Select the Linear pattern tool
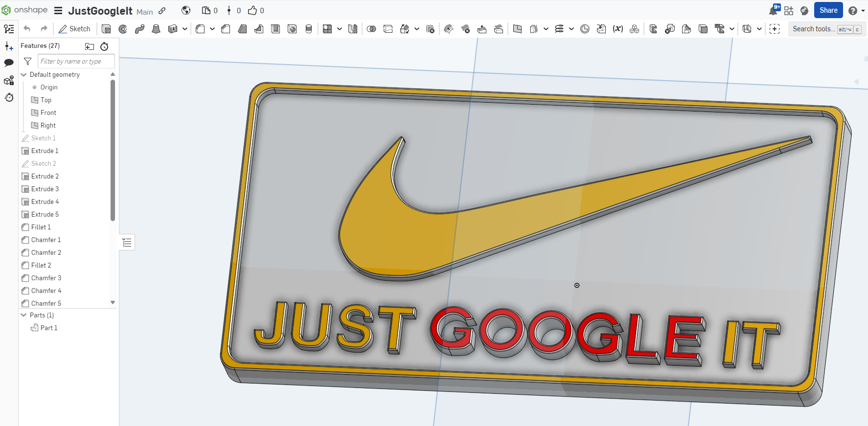The width and height of the screenshot is (868, 426). tap(327, 29)
